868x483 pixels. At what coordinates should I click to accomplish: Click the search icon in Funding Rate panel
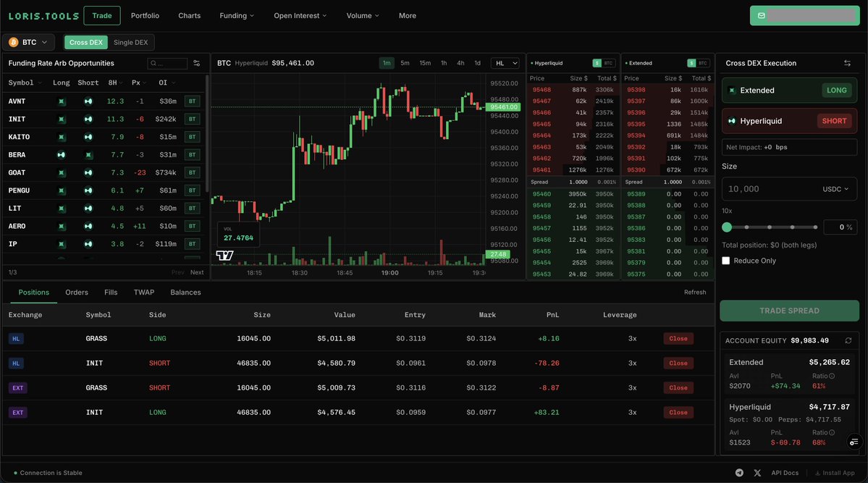153,62
